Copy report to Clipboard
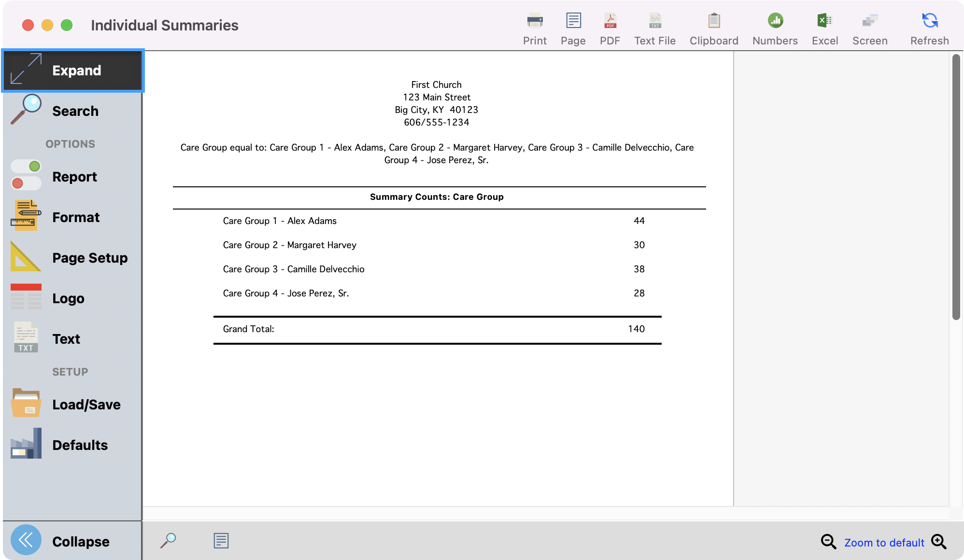 coord(713,27)
